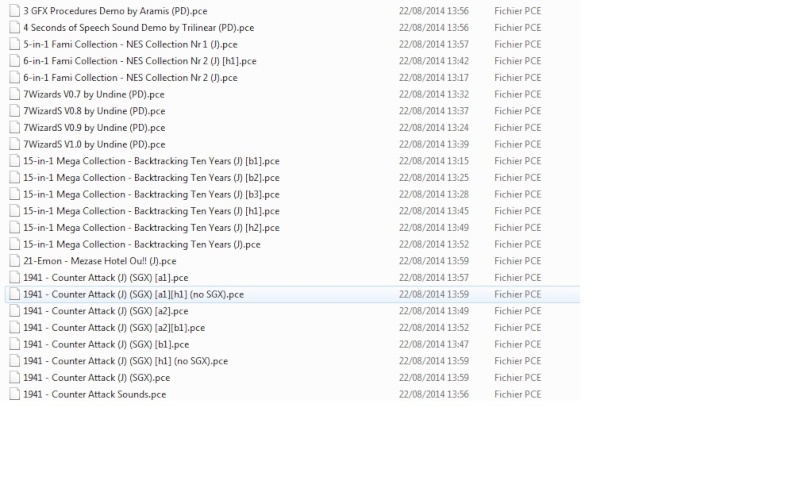Select icon of 15-in-1 Mega Collection [b1].pce
This screenshot has height=500, width=800.
[15, 161]
